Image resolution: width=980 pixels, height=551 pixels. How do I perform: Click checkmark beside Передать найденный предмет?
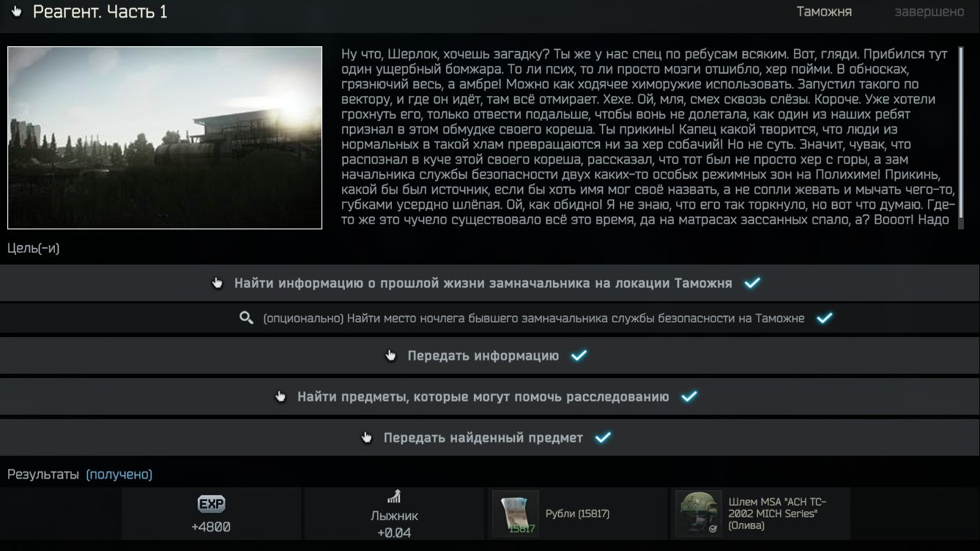603,437
